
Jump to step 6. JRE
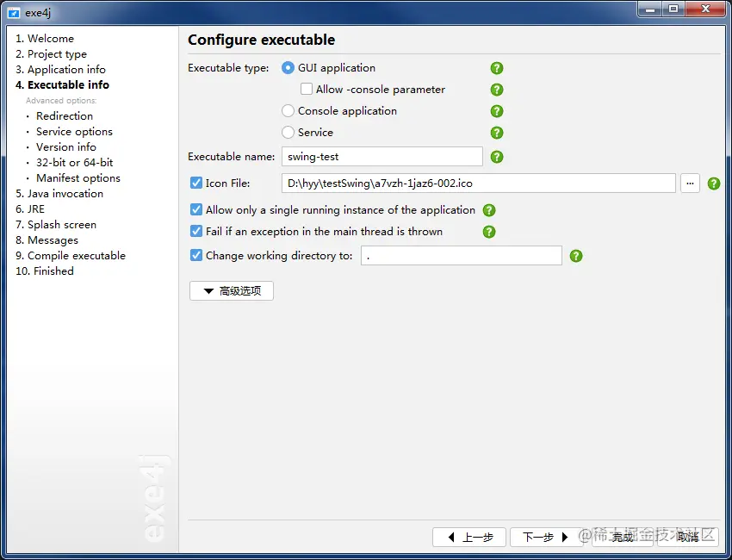pyautogui.click(x=30, y=209)
